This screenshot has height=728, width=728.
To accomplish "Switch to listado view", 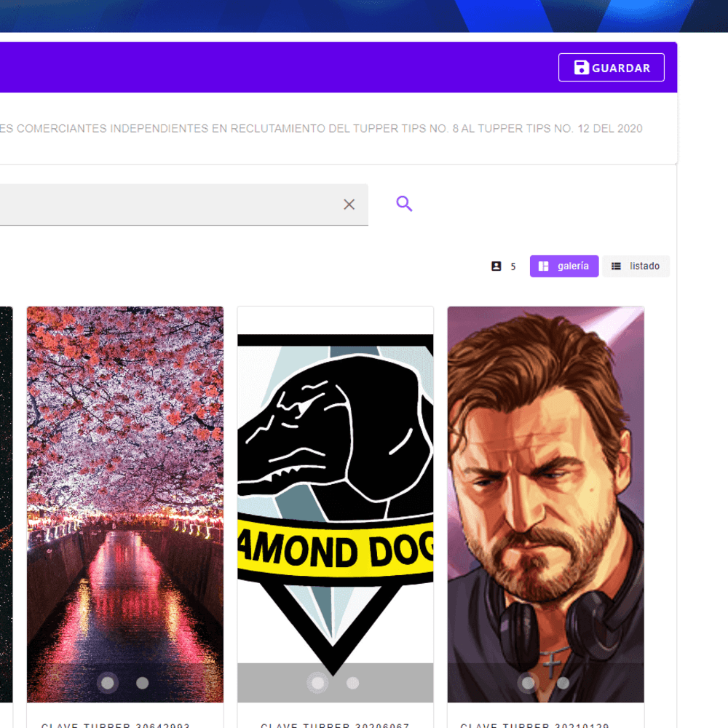I will [636, 266].
